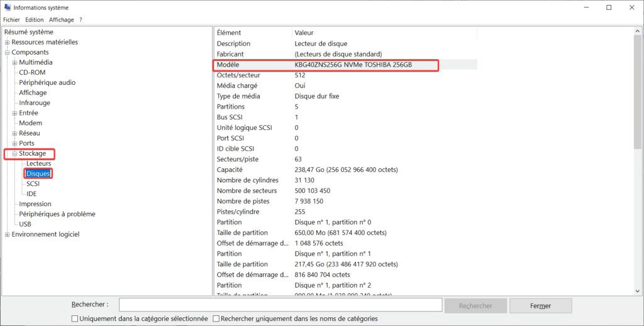The width and height of the screenshot is (644, 326).
Task: Click in the Rechercher text field
Action: click(280, 305)
